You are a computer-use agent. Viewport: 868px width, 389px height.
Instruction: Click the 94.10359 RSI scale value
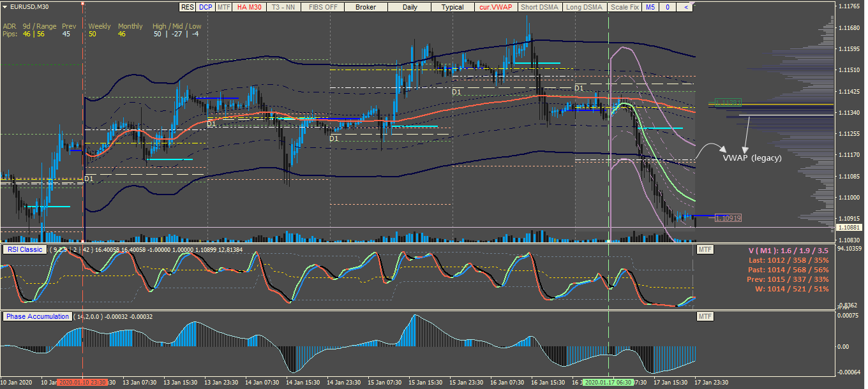(850, 248)
